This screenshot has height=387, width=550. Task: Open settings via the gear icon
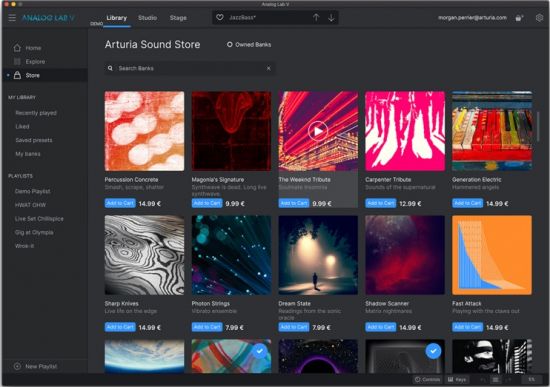[x=539, y=18]
